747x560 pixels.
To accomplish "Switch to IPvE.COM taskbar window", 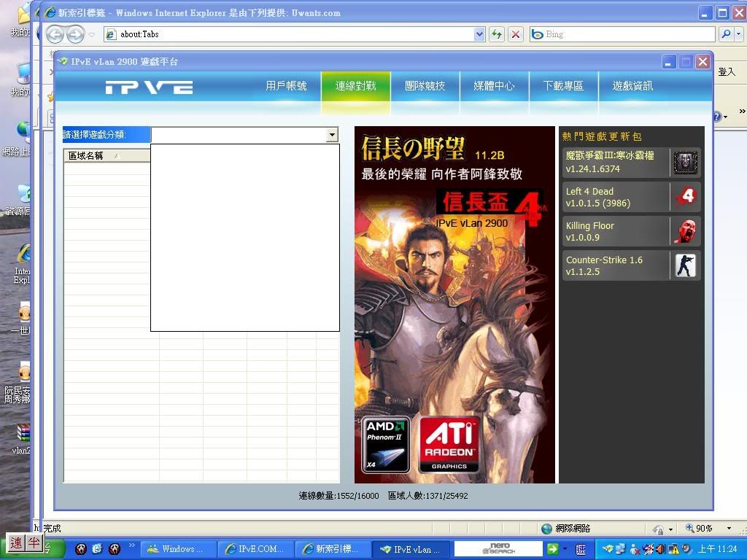I will pos(255,549).
